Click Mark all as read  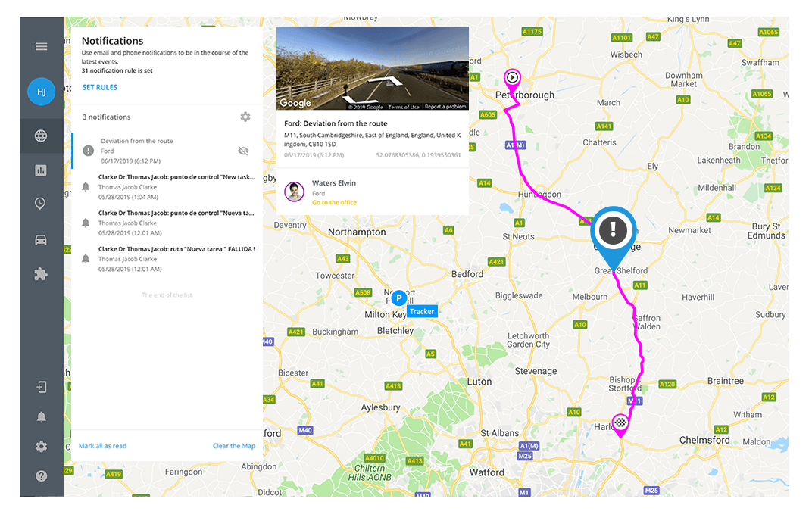pyautogui.click(x=102, y=446)
